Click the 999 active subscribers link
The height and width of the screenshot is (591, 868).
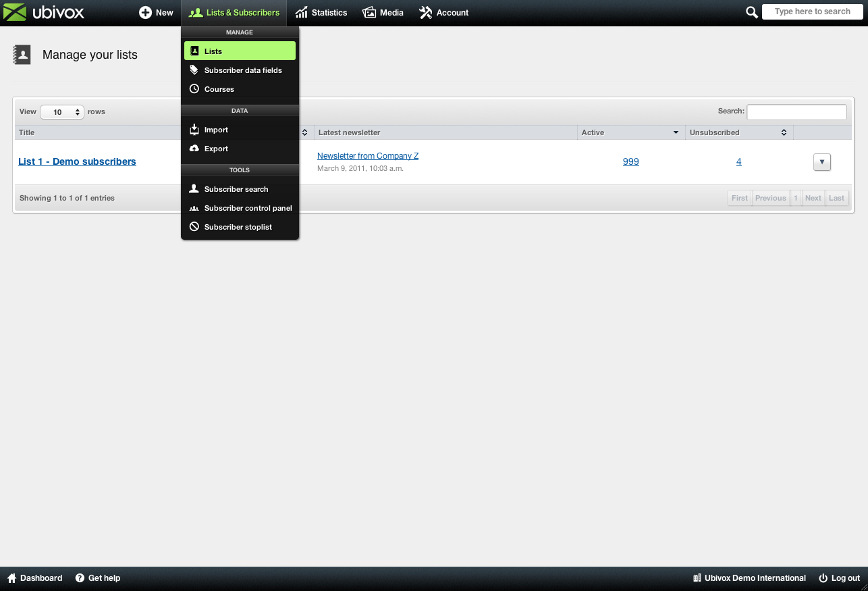[x=631, y=161]
